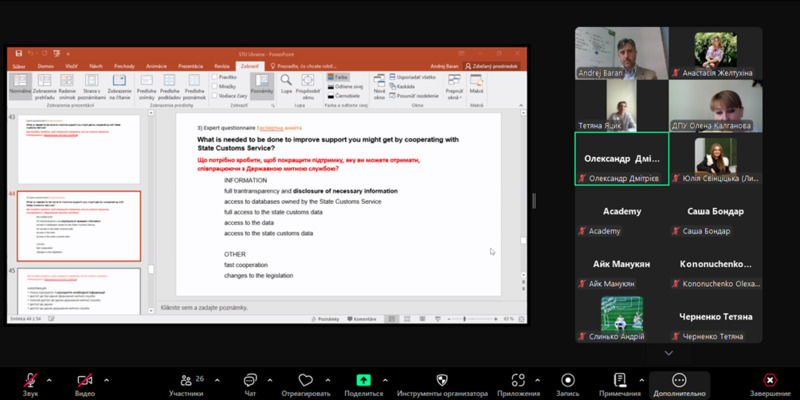This screenshot has width=800, height=400.
Task: Select Zobrazenie na čítanie reading view
Action: (119, 86)
